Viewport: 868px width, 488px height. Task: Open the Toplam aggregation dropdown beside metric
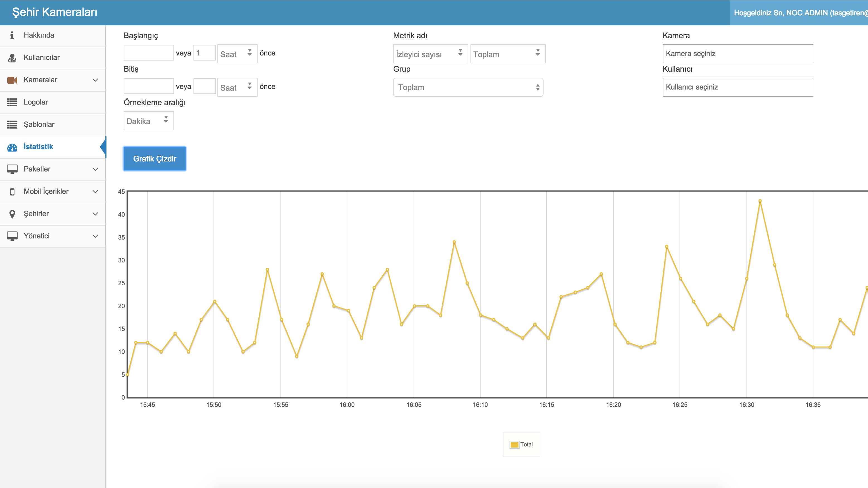pos(508,54)
